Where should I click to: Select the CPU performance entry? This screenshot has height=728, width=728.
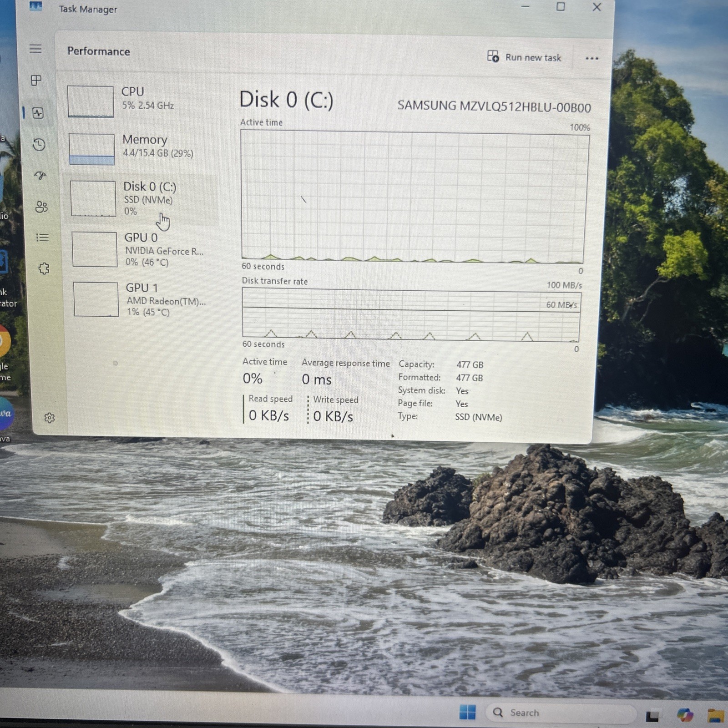pyautogui.click(x=140, y=101)
